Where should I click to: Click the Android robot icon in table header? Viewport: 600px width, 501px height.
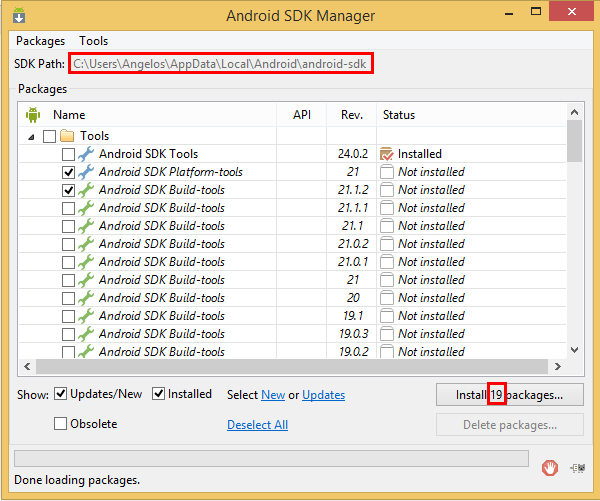tap(33, 115)
